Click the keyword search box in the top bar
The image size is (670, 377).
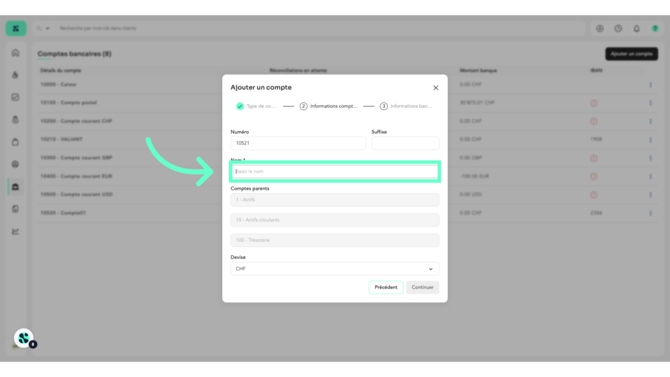coord(320,28)
